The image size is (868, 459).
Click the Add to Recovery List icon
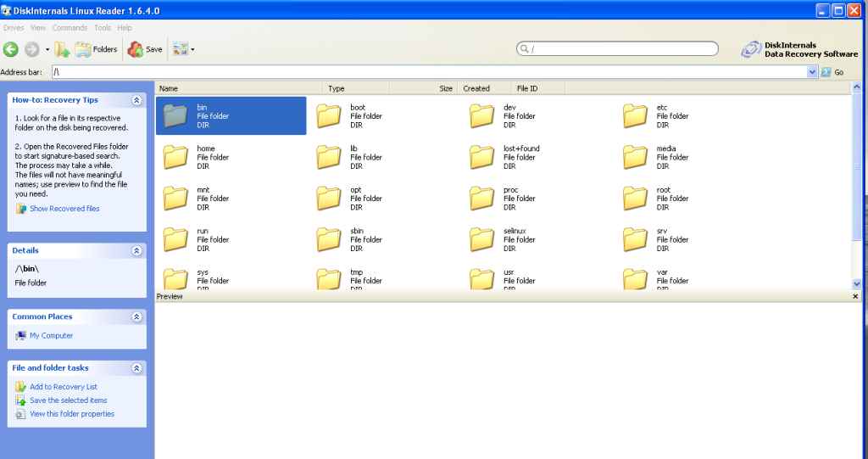20,387
